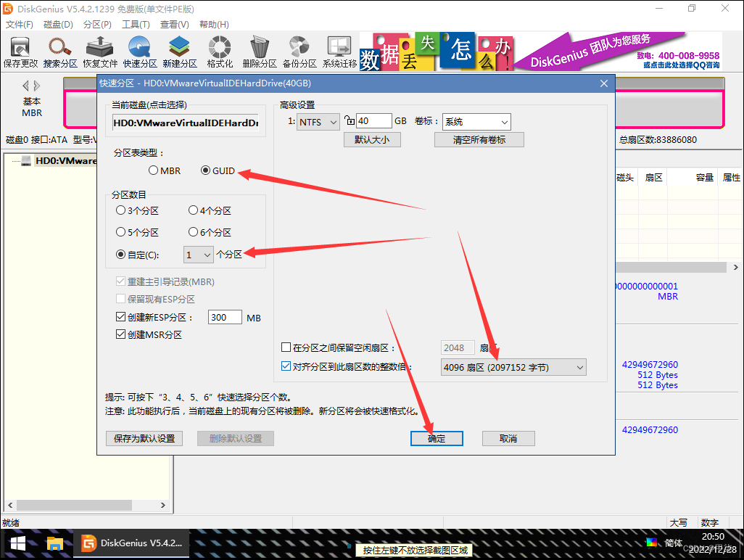The image size is (744, 560).
Task: Click the colorful tray icon in taskbar
Action: pyautogui.click(x=652, y=543)
